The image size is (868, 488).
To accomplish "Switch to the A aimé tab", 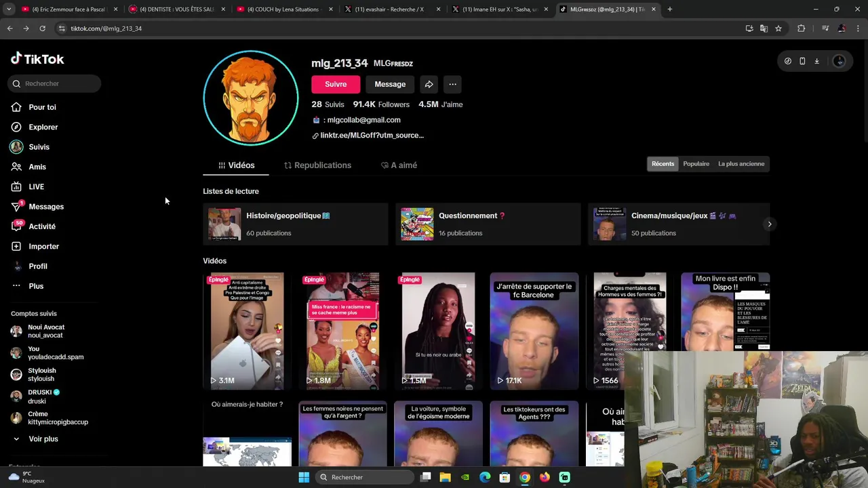I will tap(399, 165).
